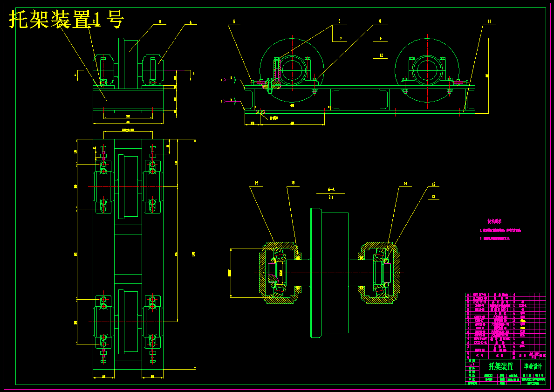Image resolution: width=554 pixels, height=392 pixels.
Task: Click the 代号 header in parts list
Action: coord(479,356)
